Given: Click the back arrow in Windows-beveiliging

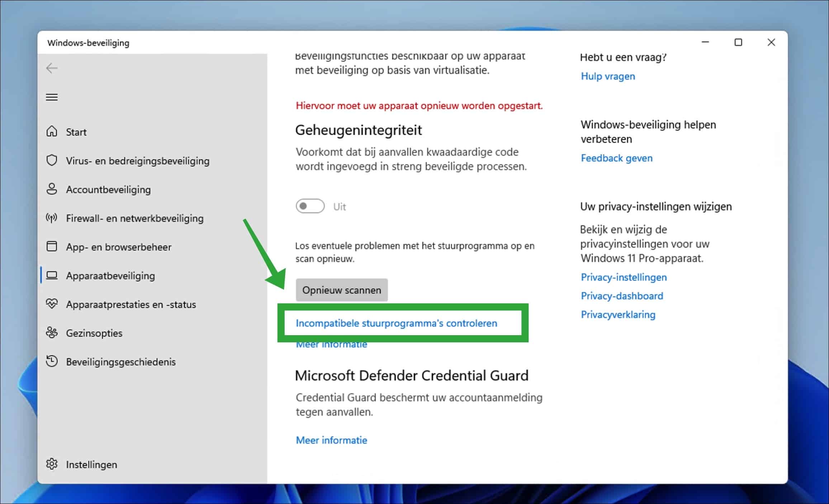Looking at the screenshot, I should click(x=52, y=68).
